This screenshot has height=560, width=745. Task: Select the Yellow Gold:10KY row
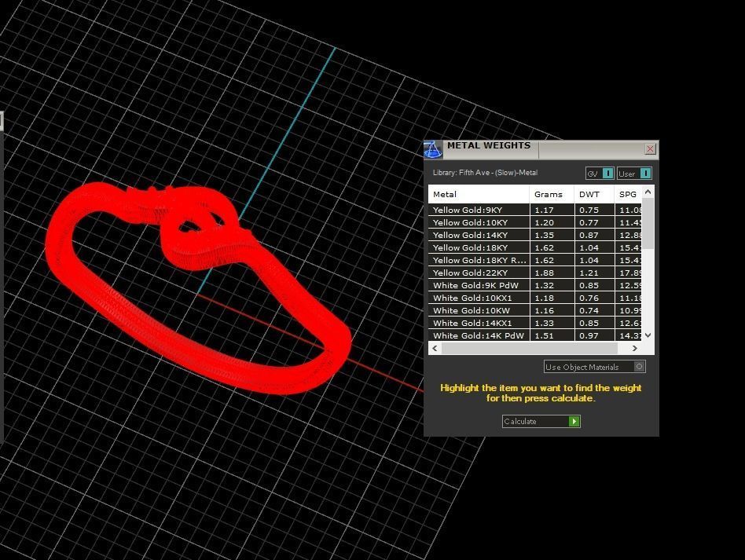point(535,222)
